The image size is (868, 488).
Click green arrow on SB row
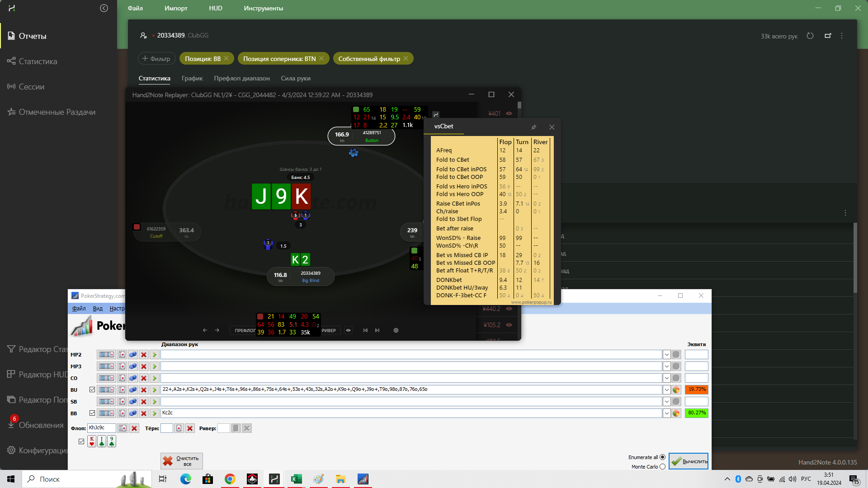click(155, 402)
